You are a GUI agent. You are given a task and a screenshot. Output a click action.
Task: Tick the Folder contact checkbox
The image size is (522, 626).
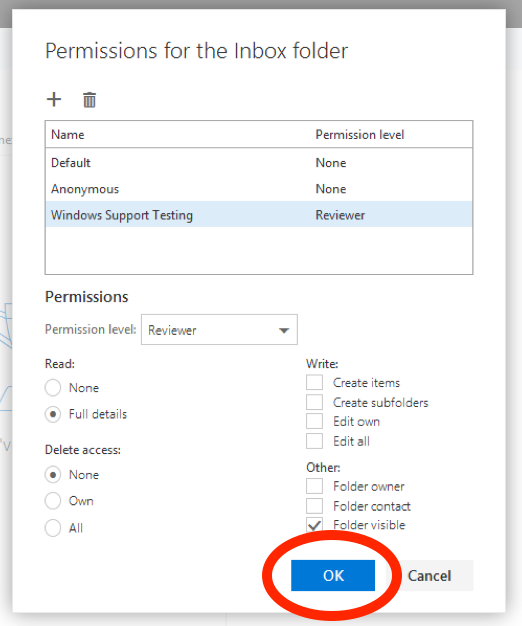314,506
